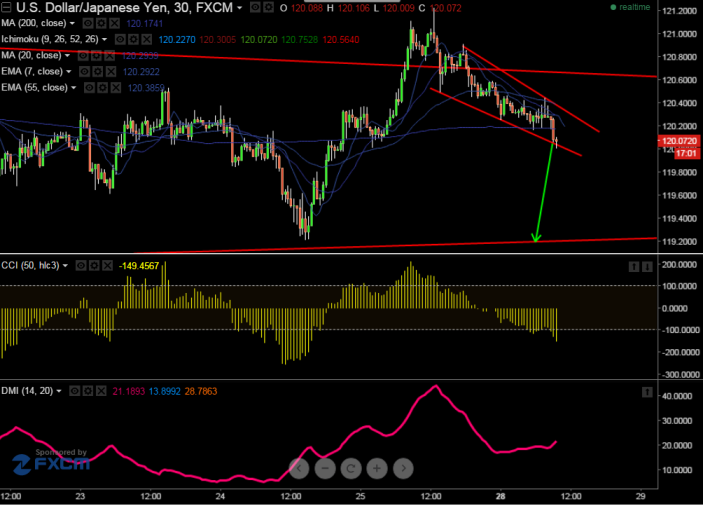The width and height of the screenshot is (703, 505).
Task: Open dropdown arrow beside the FXCM symbol title
Action: click(240, 8)
